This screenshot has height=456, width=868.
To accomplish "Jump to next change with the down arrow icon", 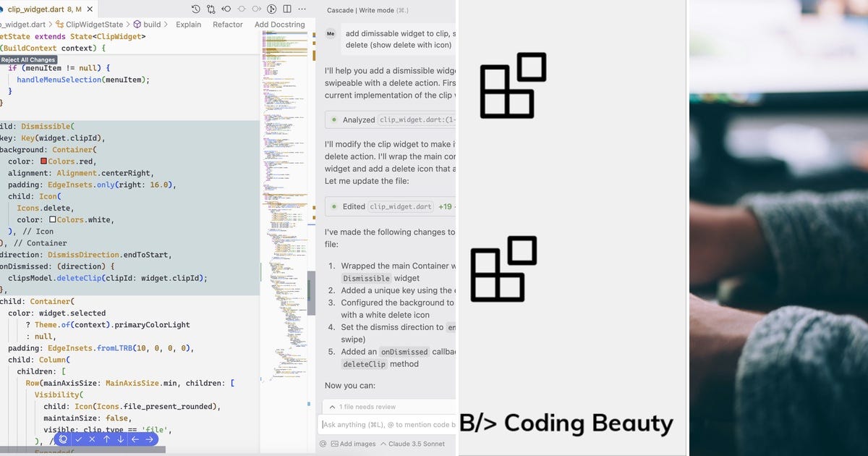I will (x=120, y=439).
